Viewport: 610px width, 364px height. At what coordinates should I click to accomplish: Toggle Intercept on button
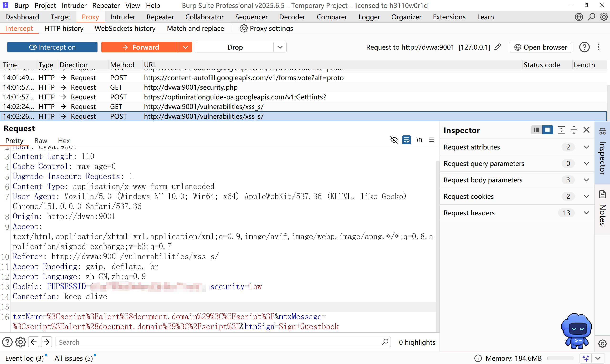point(52,47)
